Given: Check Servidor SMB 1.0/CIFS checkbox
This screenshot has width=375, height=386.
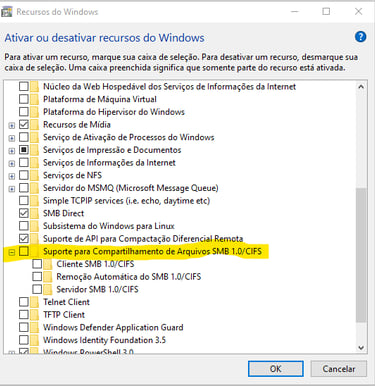Looking at the screenshot, I should [37, 289].
